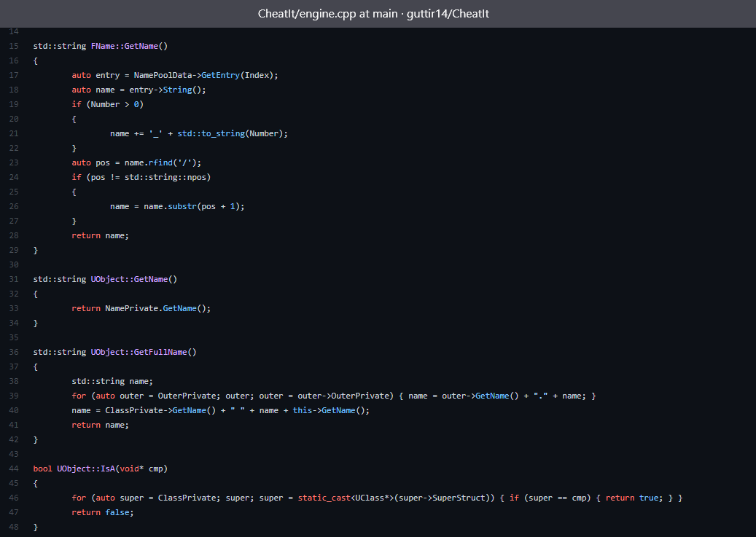This screenshot has height=537, width=756.
Task: Select line number 36 in the gutter
Action: pyautogui.click(x=15, y=352)
